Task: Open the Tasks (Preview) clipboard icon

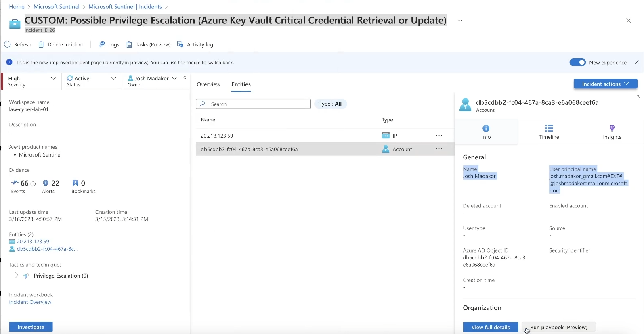Action: point(129,44)
